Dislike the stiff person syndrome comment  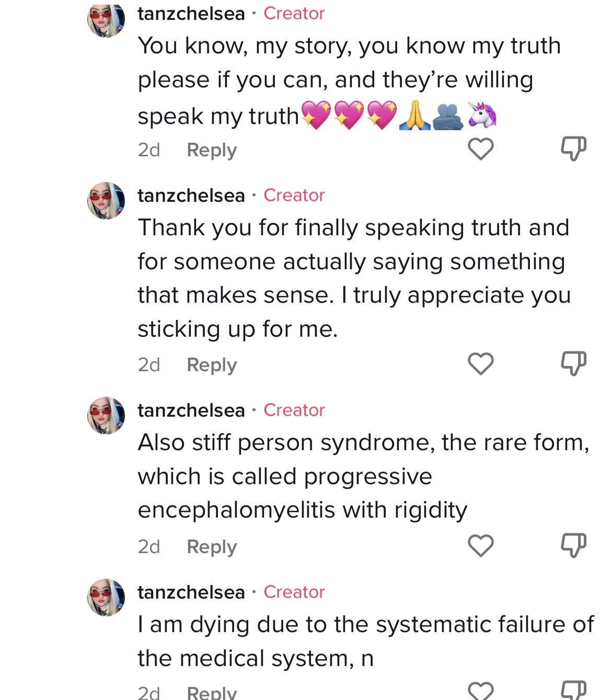click(573, 545)
